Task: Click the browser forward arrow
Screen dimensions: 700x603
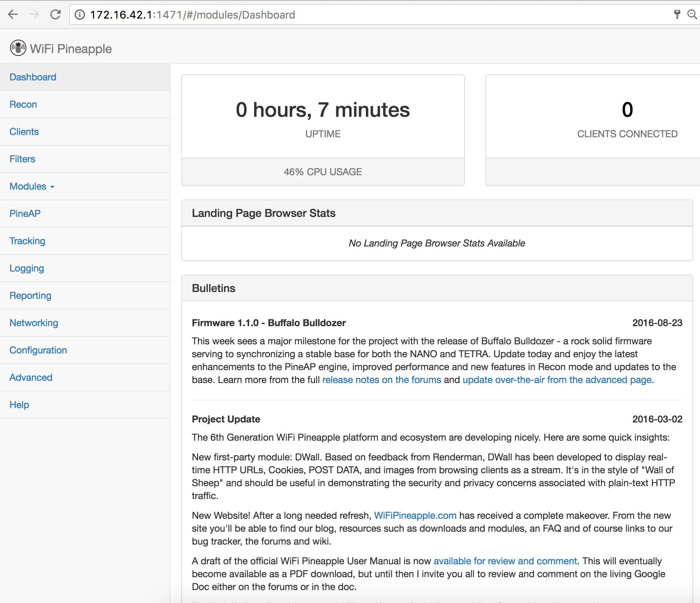Action: [x=34, y=15]
